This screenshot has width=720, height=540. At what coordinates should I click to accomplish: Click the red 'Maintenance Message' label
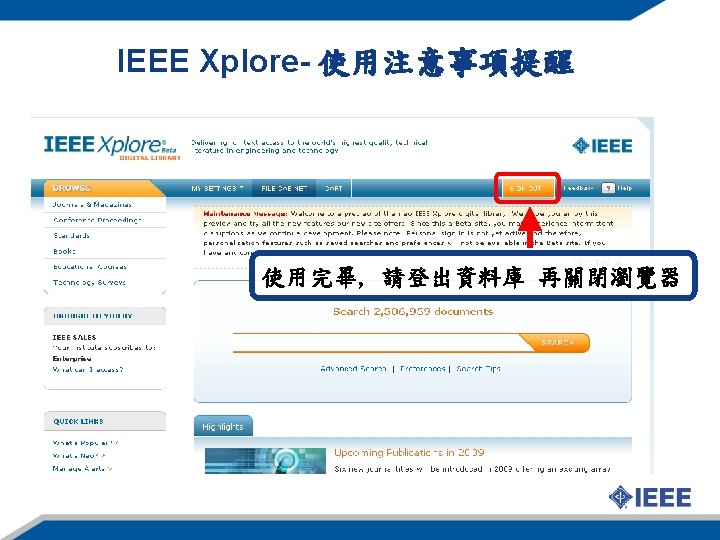coord(246,214)
